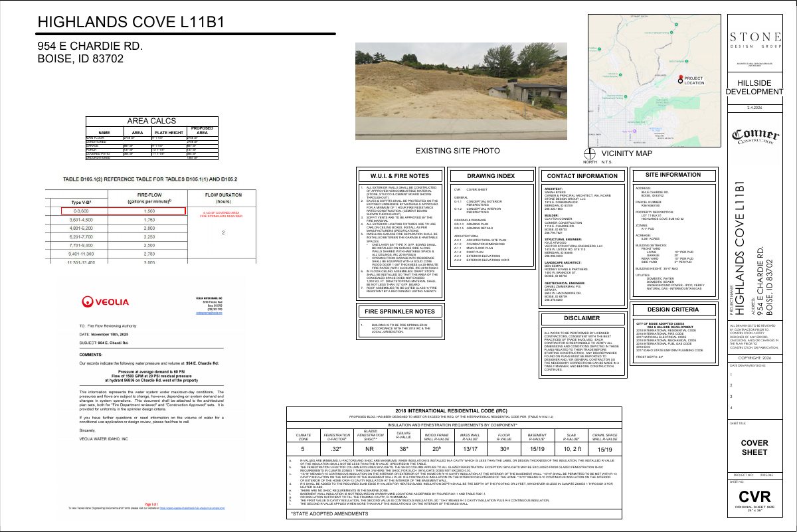Click 'STRUCTURAL ENGINEER:' in contact information

[x=563, y=238]
